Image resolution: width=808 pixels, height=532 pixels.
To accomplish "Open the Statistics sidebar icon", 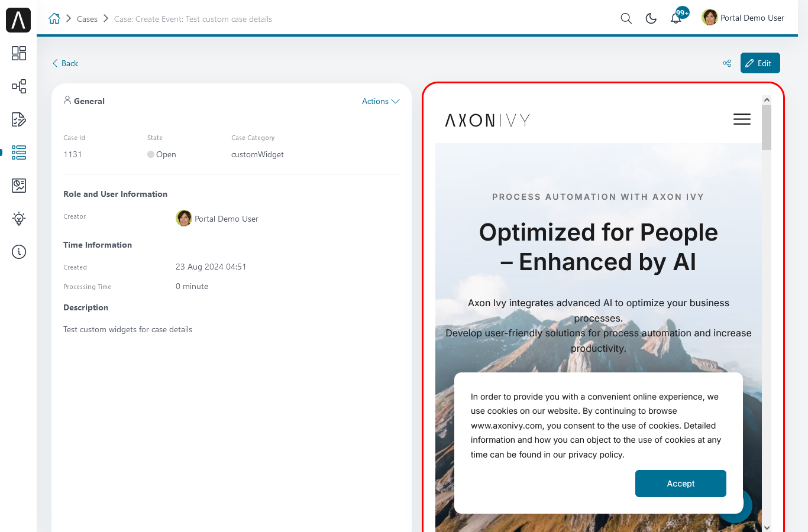I will 19,186.
